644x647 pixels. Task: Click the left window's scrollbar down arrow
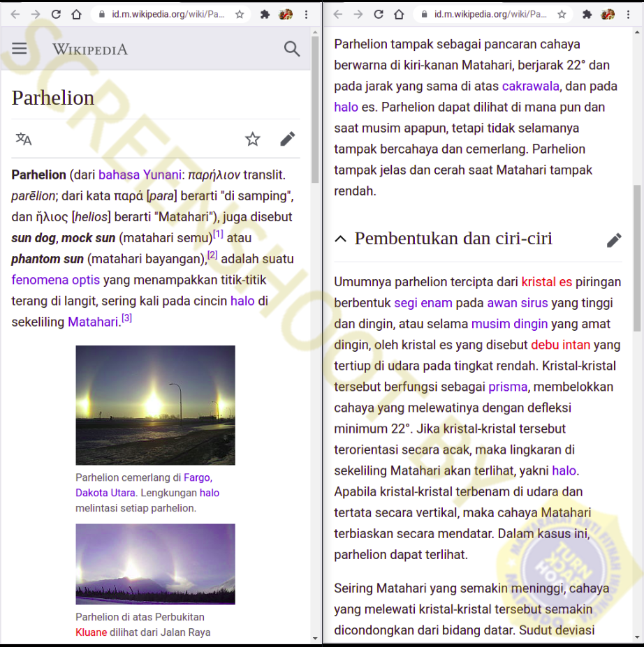(x=315, y=639)
